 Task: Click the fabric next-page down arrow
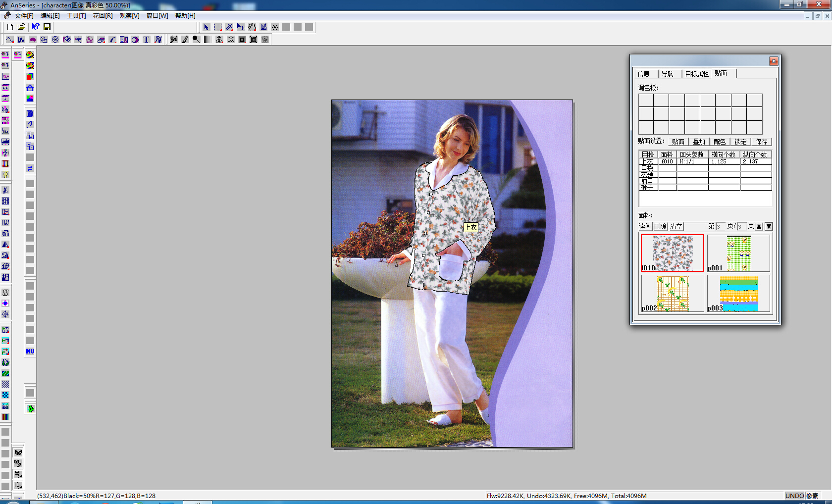pyautogui.click(x=769, y=226)
